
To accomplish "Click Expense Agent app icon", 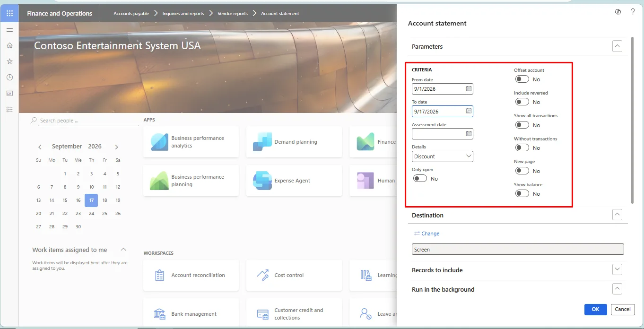I will [262, 181].
